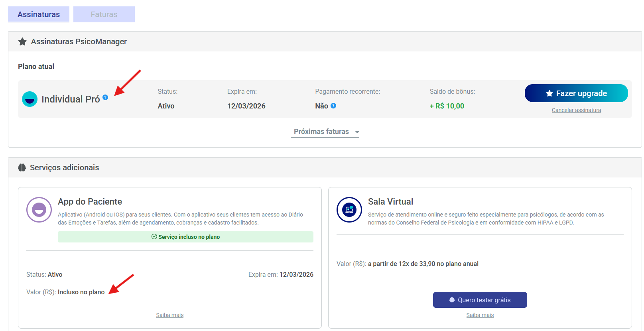Click the Quero testar grátis button
The width and height of the screenshot is (644, 331).
[x=480, y=300]
